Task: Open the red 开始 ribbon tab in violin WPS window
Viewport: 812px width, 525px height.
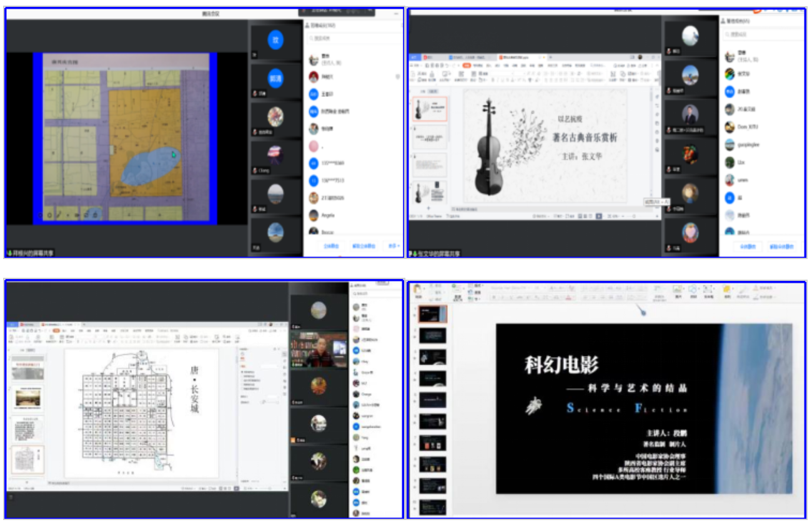Action: pyautogui.click(x=466, y=65)
